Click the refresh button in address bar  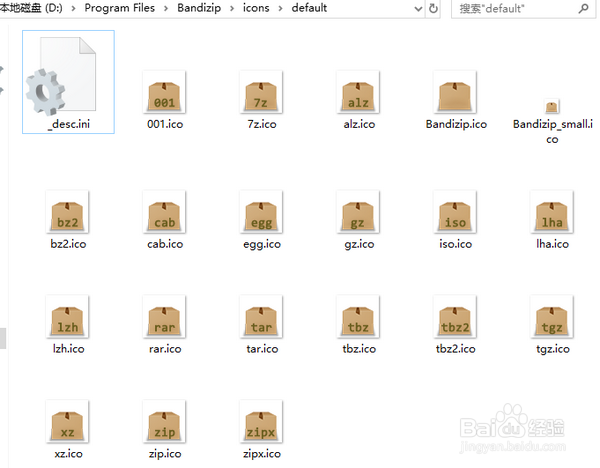tap(433, 8)
